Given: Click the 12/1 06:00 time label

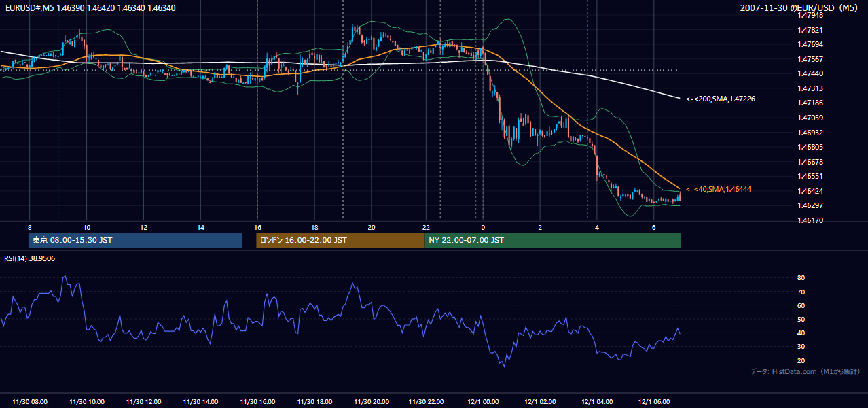Looking at the screenshot, I should (x=654, y=402).
